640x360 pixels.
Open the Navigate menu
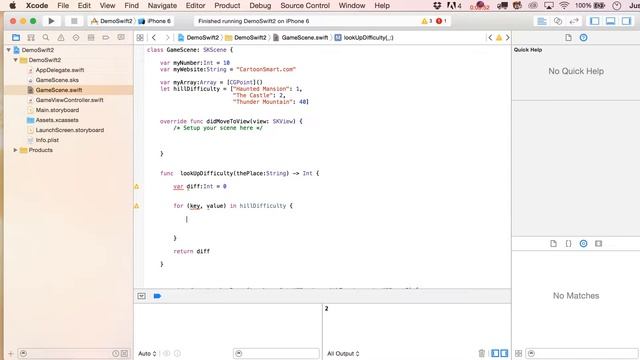162,6
